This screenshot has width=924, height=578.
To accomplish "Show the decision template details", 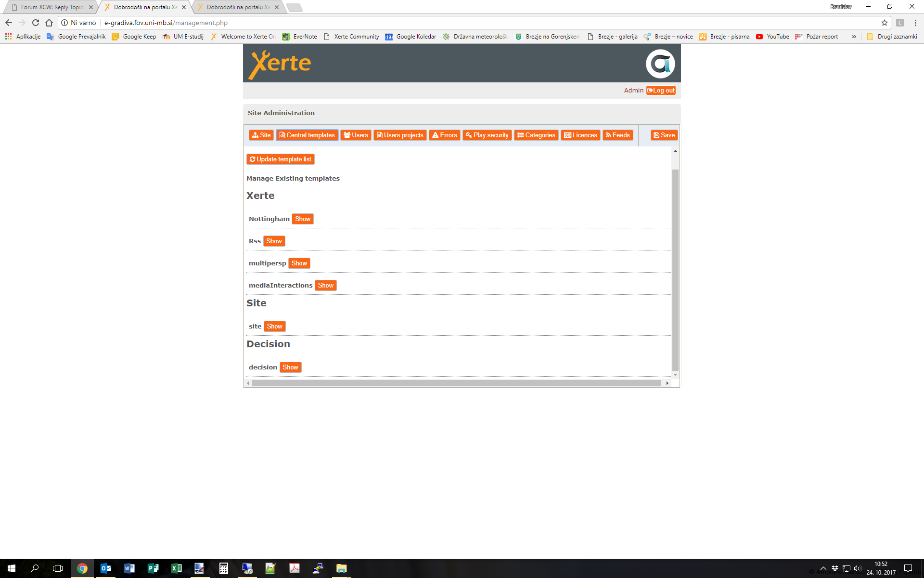I will [291, 368].
